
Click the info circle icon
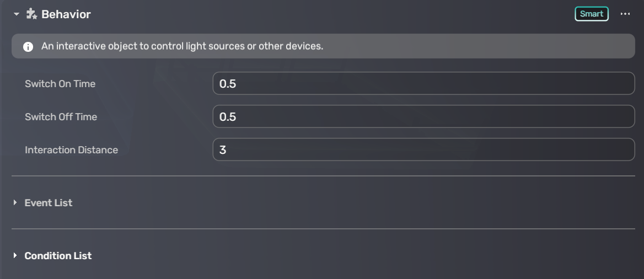click(28, 47)
